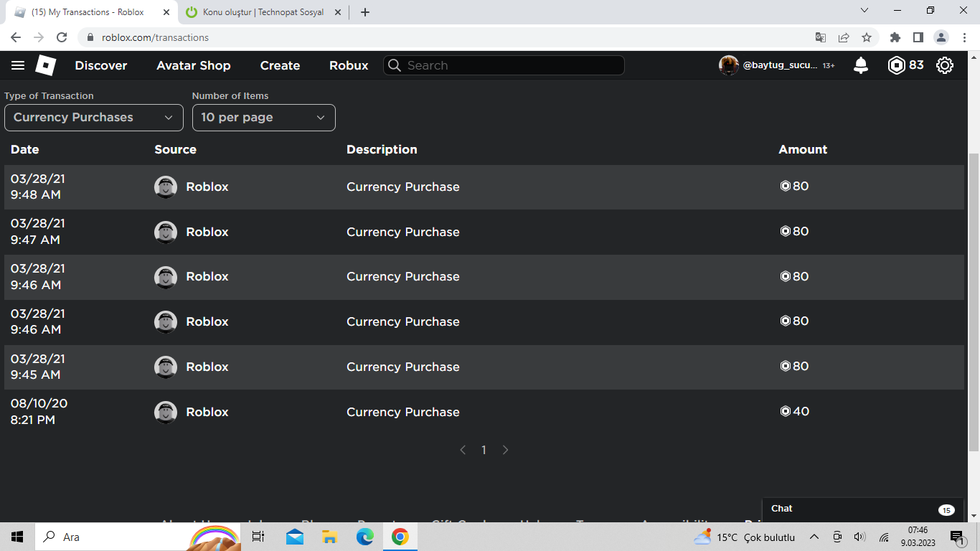
Task: Click the Roblox avatar in the 9:47 AM row
Action: pyautogui.click(x=166, y=232)
